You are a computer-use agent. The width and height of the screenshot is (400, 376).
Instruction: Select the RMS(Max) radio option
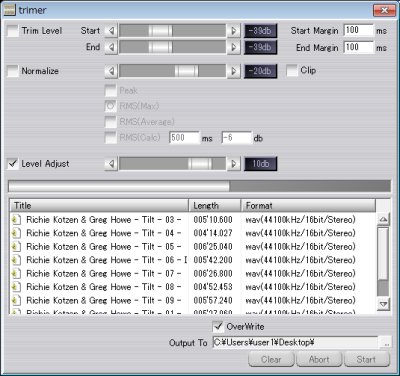[x=111, y=106]
